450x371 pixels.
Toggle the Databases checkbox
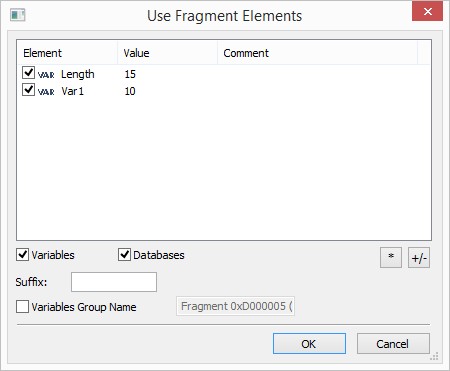124,255
